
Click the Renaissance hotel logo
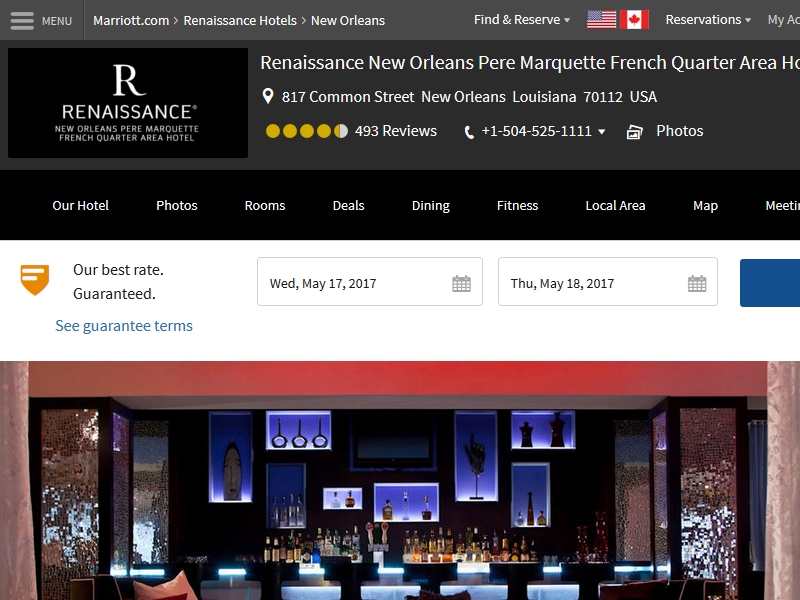click(128, 103)
